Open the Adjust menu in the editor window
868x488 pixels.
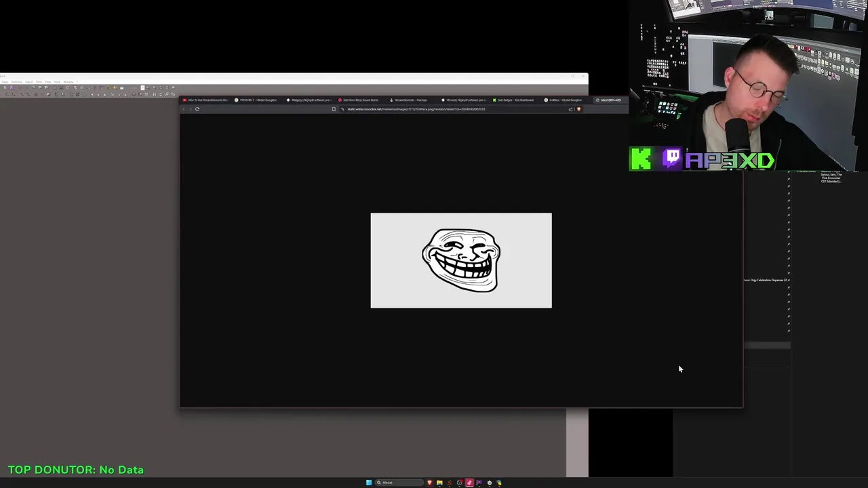point(29,82)
